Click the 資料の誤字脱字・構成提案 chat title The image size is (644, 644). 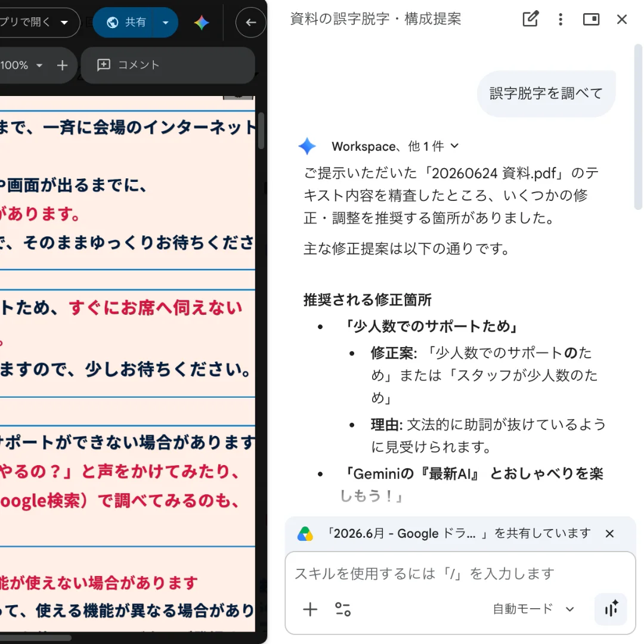(x=376, y=19)
